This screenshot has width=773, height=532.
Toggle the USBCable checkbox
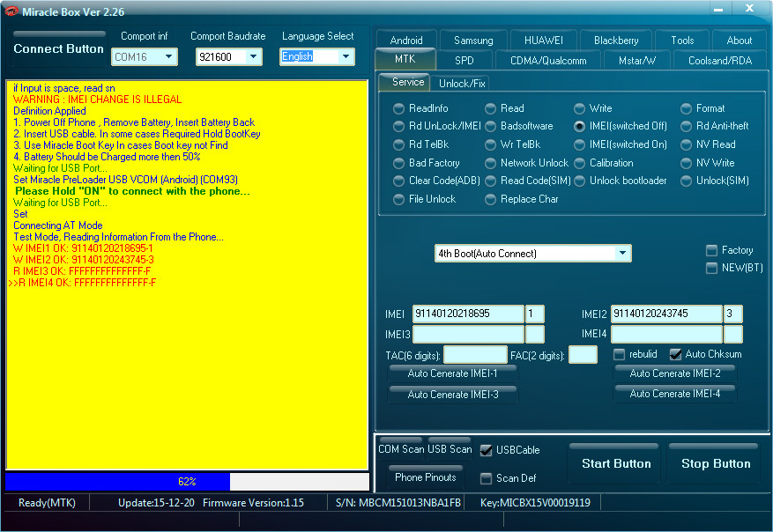tap(486, 450)
